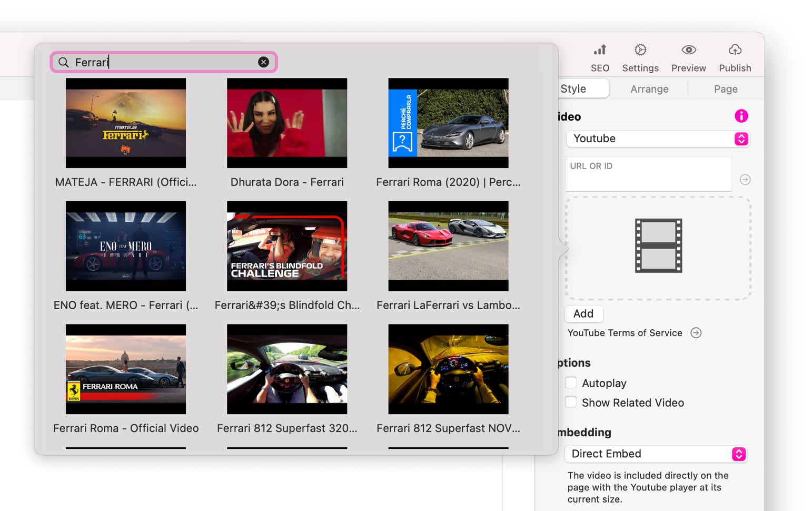Screen dimensions: 812x511
Task: Click the URL OR ID input field
Action: (648, 174)
